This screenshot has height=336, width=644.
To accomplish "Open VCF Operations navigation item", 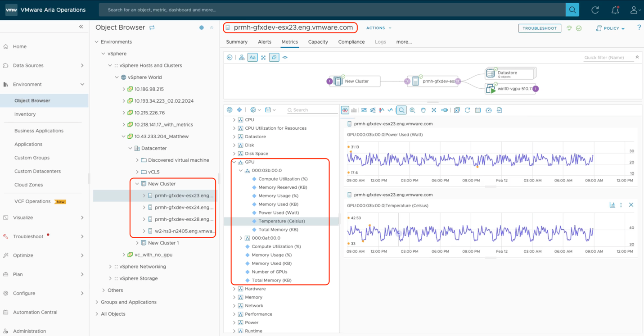I will [32, 201].
